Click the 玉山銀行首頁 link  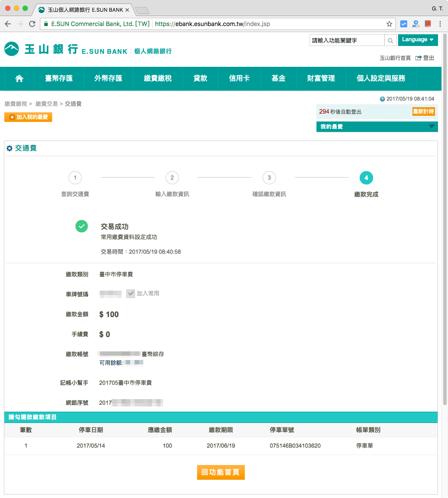tap(395, 58)
